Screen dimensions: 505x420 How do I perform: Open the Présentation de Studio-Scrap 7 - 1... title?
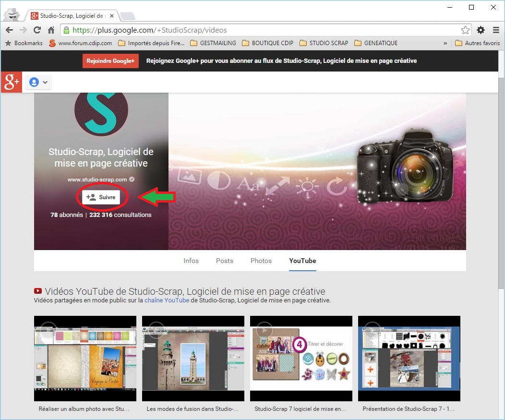(x=409, y=409)
